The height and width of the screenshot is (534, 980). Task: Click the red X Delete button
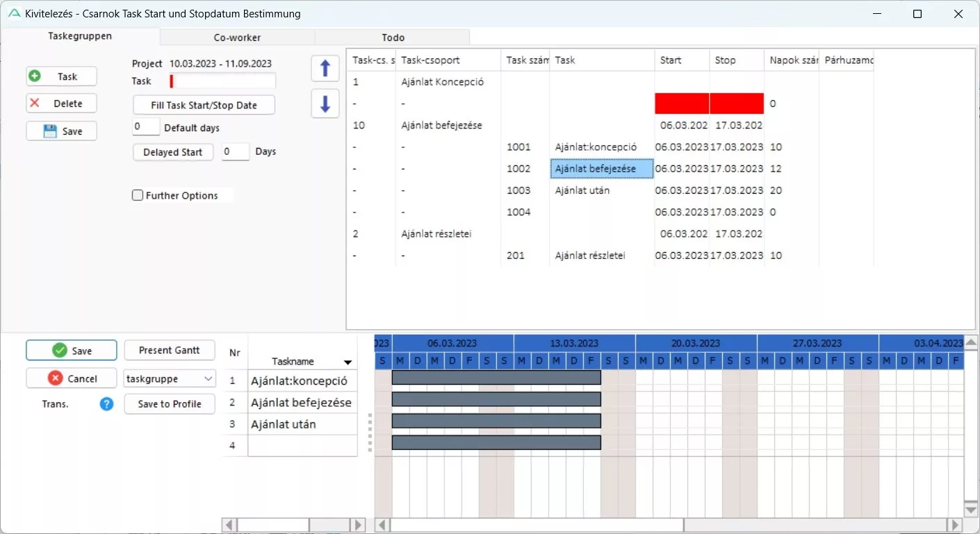pyautogui.click(x=61, y=103)
